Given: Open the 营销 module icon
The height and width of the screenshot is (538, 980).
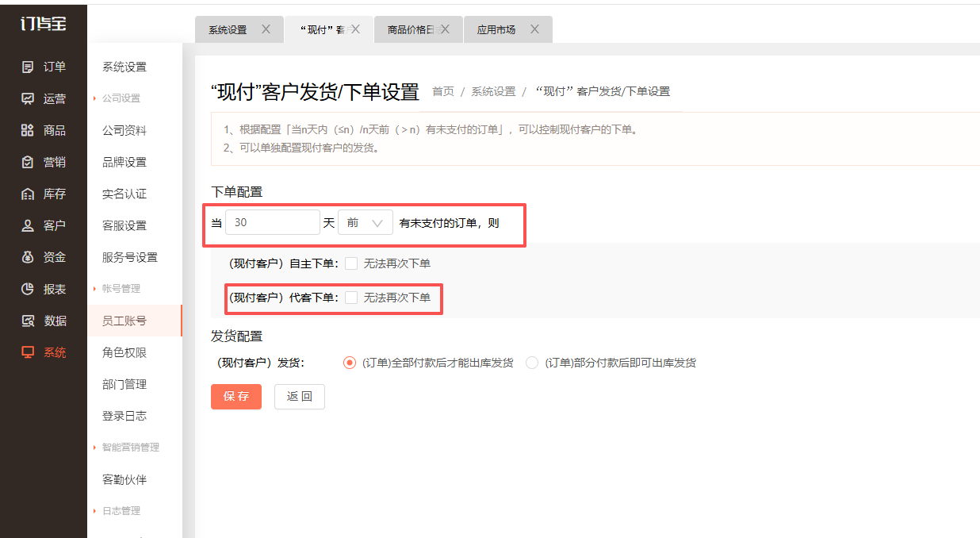Looking at the screenshot, I should (29, 163).
